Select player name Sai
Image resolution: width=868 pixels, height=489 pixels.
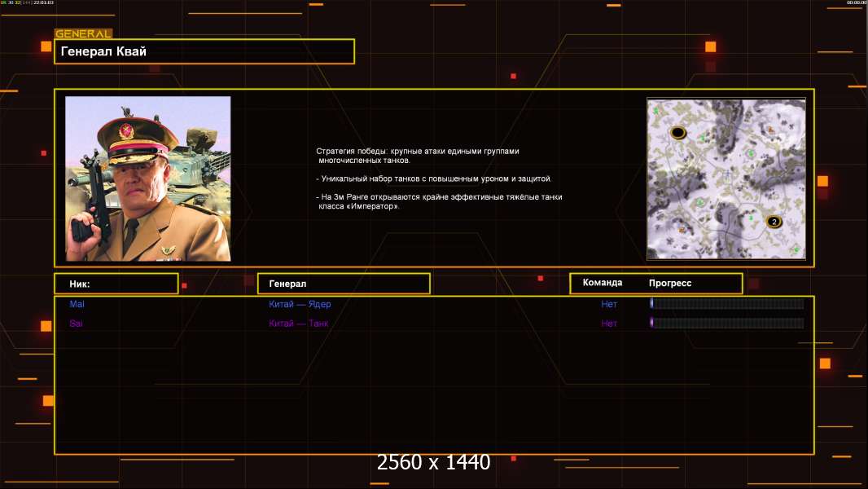coord(77,324)
